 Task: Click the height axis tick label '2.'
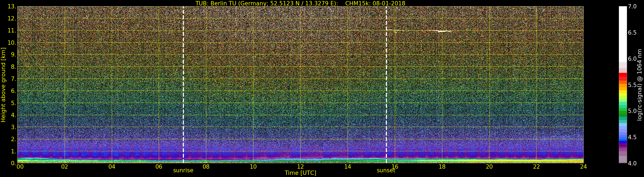tap(14, 139)
